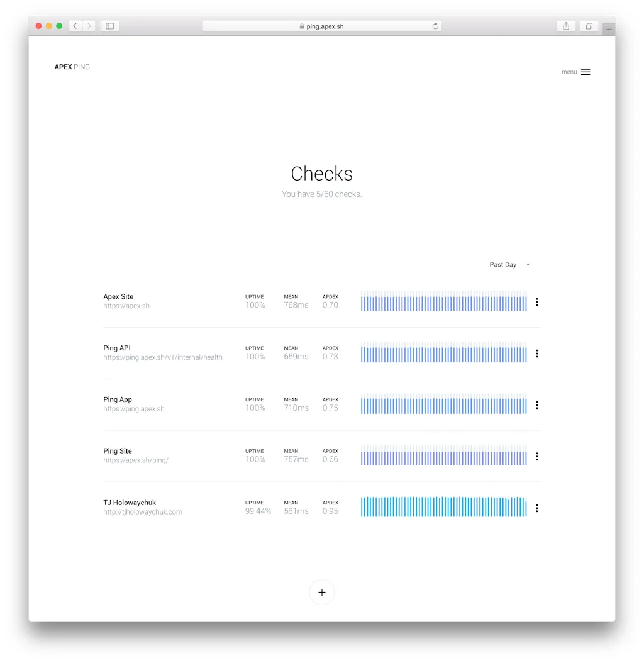Toggle the Safari sidebar
This screenshot has height=663, width=644.
(x=110, y=26)
